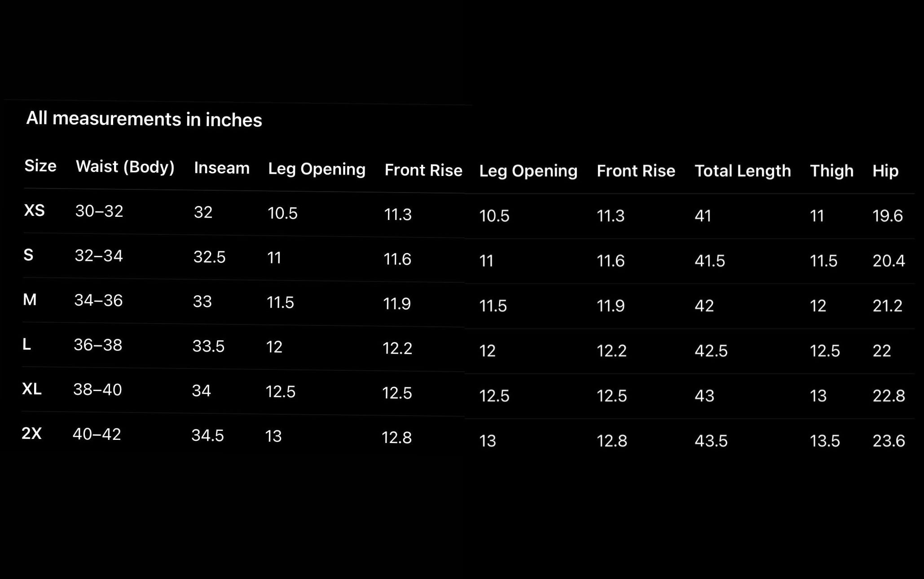The height and width of the screenshot is (579, 924).
Task: Select the 32.5 inseam value
Action: coord(209,257)
